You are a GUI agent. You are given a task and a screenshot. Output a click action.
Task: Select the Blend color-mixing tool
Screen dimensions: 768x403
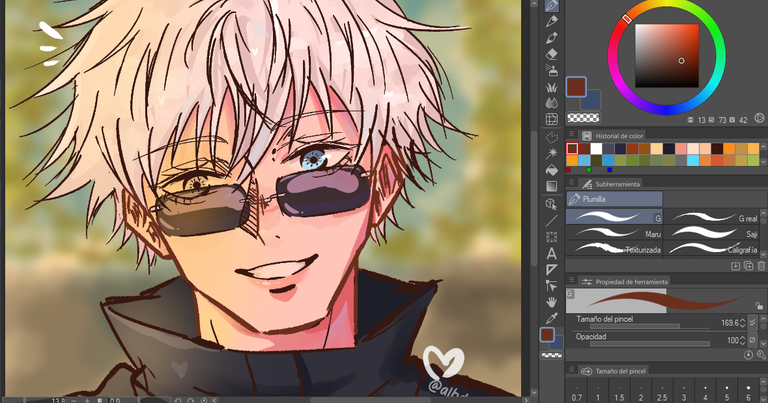point(552,103)
